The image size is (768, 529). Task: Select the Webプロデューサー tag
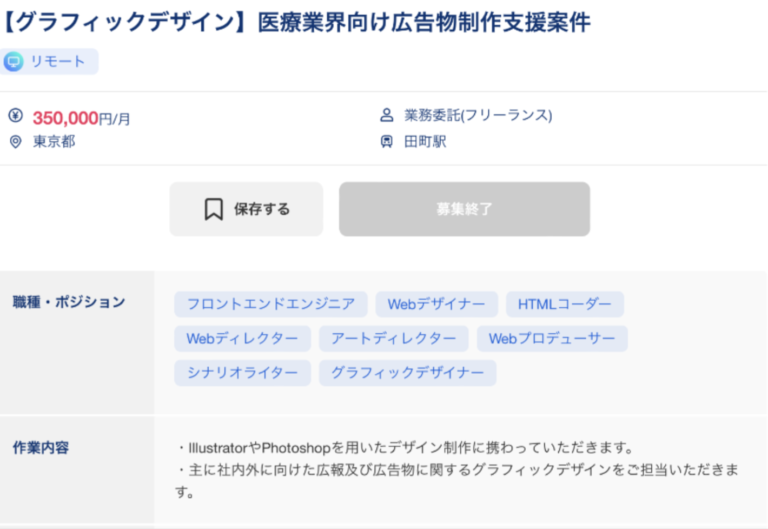552,339
